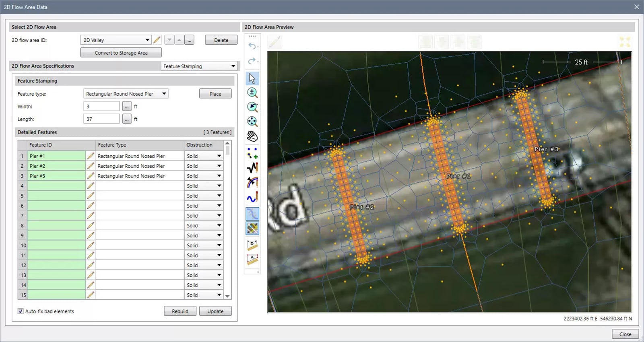This screenshot has width=644, height=342.
Task: Activate the pan hand tool
Action: pyautogui.click(x=252, y=136)
